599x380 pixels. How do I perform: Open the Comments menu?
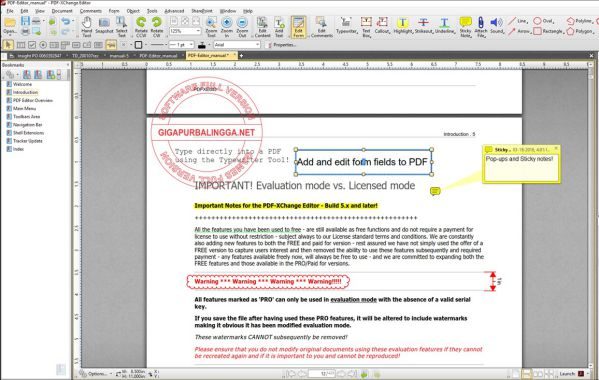(91, 11)
